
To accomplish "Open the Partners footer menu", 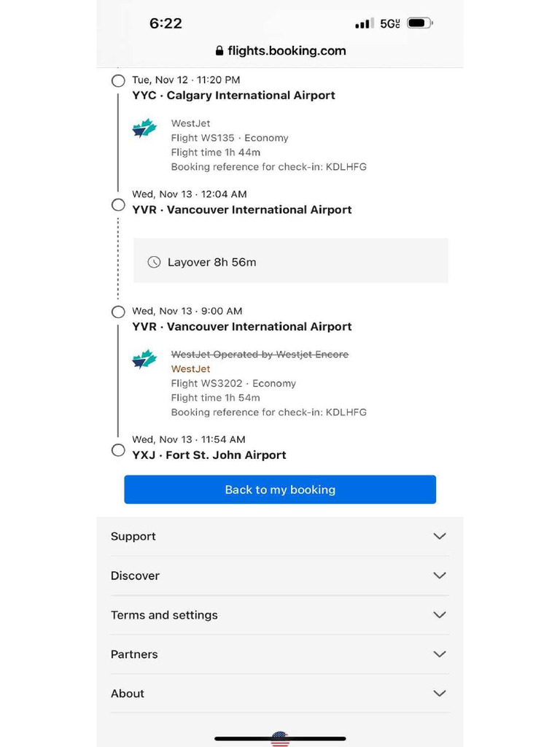I will coord(280,654).
